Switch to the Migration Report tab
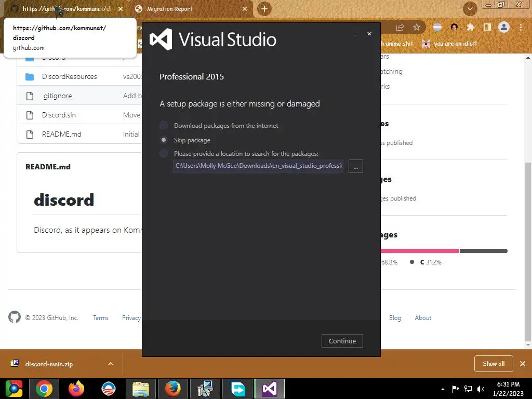Screen dimensions: 532x399 coord(170,9)
